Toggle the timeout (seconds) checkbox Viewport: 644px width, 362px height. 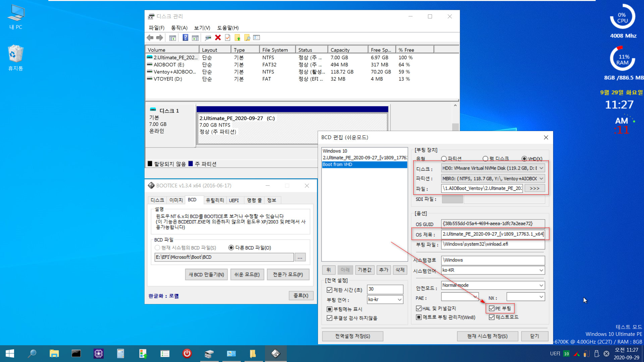tap(329, 290)
